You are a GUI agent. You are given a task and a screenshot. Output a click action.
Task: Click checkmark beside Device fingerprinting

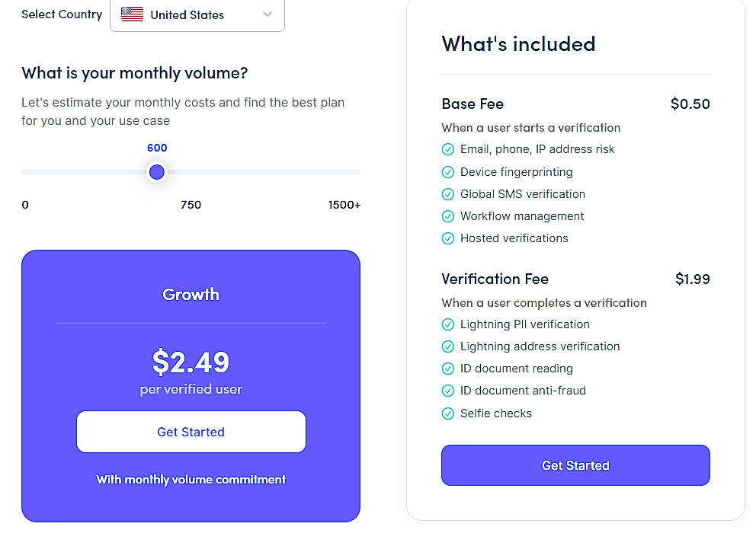click(448, 172)
